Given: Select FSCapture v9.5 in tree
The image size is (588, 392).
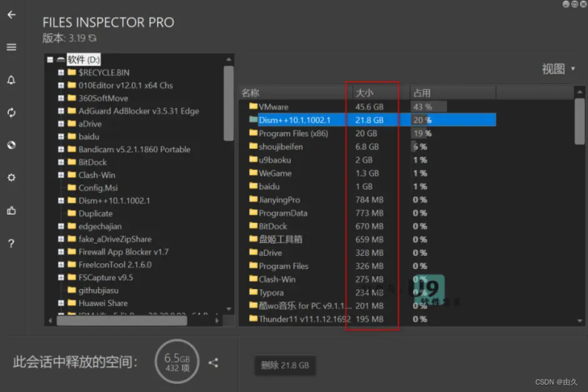Looking at the screenshot, I should tap(105, 277).
